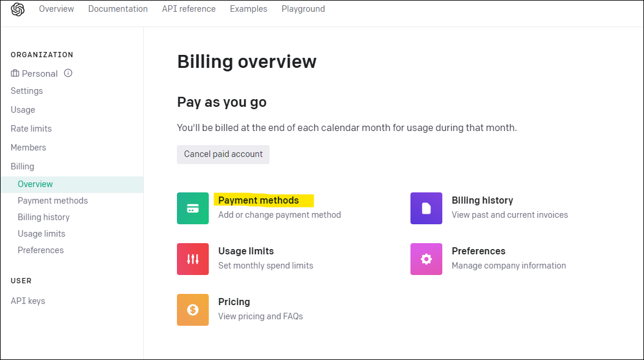Click the orange Pricing dollar icon
Viewport: 644px width, 360px height.
click(193, 310)
